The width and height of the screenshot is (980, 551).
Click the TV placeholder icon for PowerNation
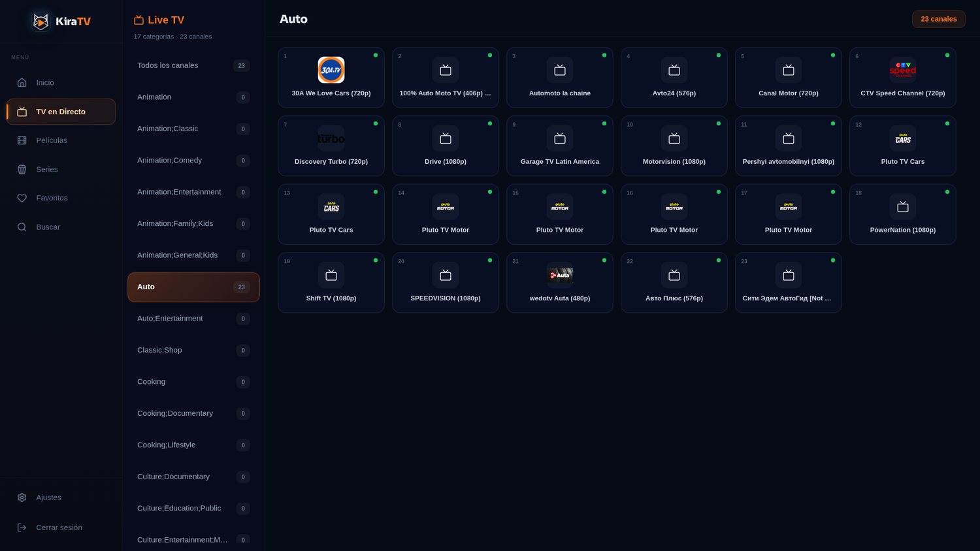pyautogui.click(x=903, y=207)
